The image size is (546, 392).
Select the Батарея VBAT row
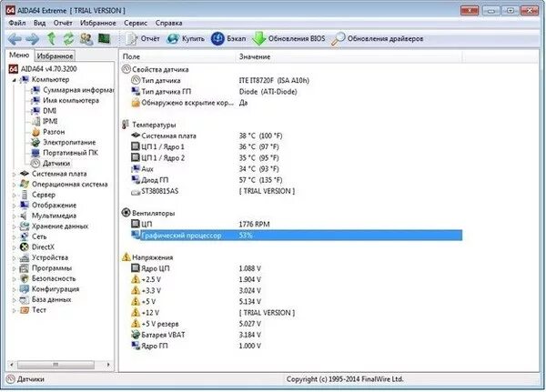(x=297, y=335)
